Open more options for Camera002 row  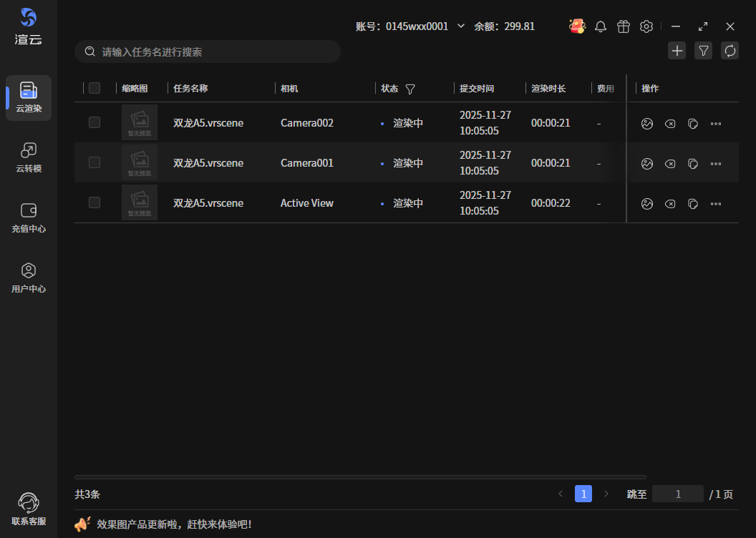pos(716,124)
